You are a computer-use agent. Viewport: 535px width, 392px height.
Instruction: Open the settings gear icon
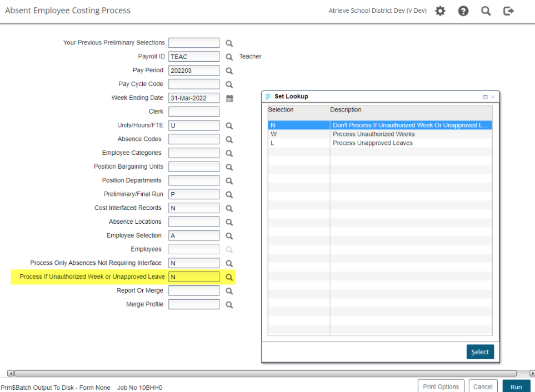click(440, 11)
